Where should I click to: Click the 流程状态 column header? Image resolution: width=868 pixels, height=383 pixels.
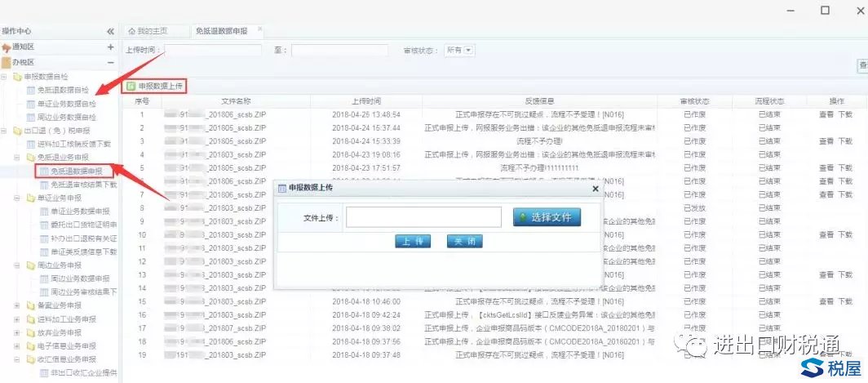[x=769, y=101]
